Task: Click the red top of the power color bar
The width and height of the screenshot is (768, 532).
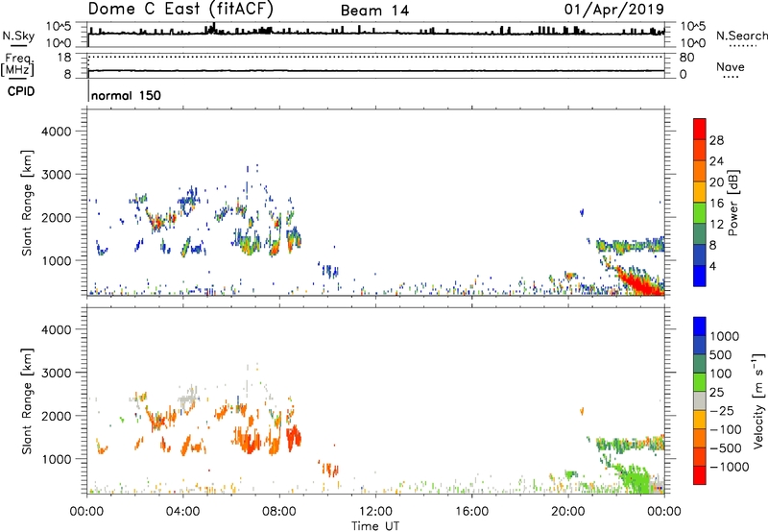Action: (x=700, y=129)
